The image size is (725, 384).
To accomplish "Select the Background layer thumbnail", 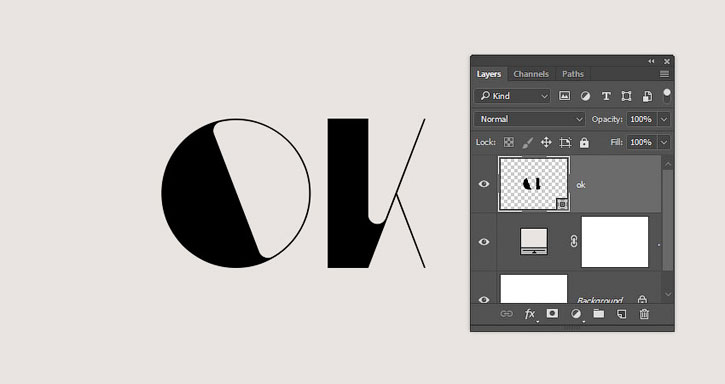I will coord(534,289).
